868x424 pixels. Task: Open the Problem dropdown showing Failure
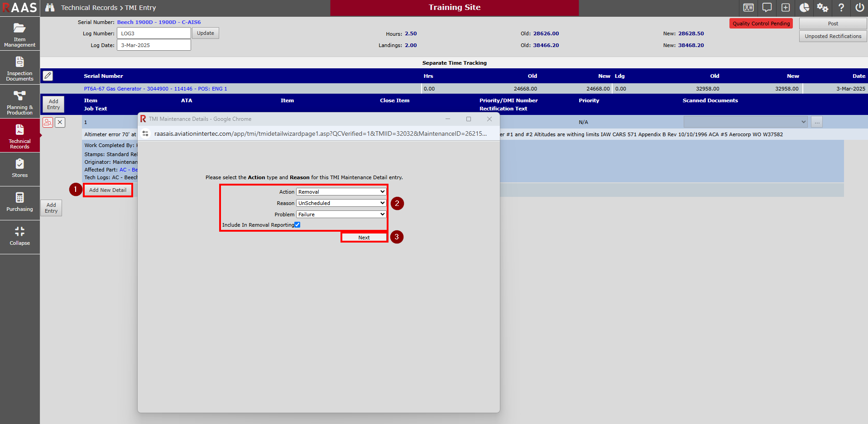point(341,214)
